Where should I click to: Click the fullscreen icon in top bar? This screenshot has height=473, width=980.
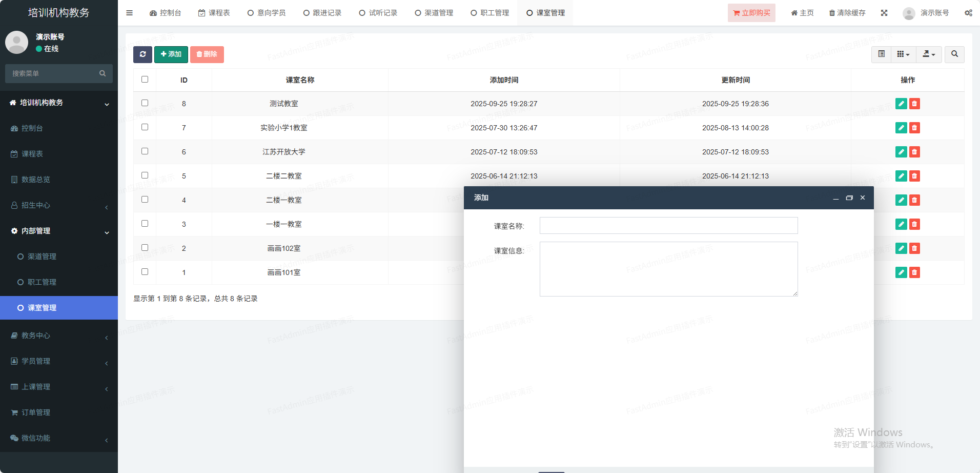point(884,13)
